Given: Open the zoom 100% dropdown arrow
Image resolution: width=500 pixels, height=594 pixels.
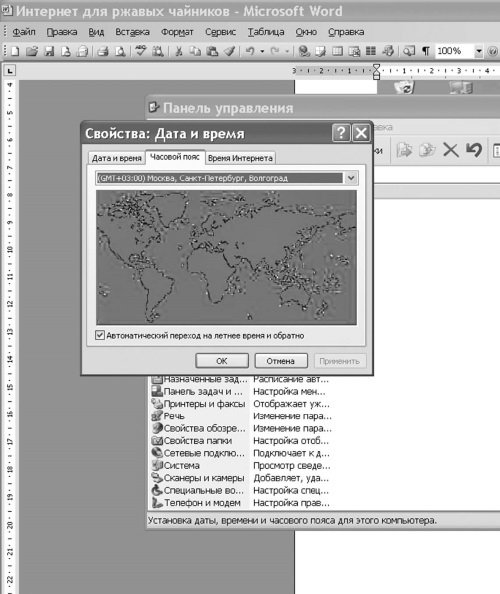Looking at the screenshot, I should pos(479,51).
